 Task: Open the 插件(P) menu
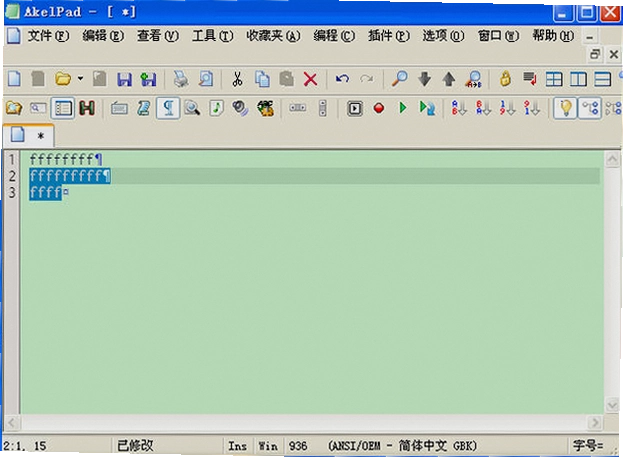[x=389, y=36]
